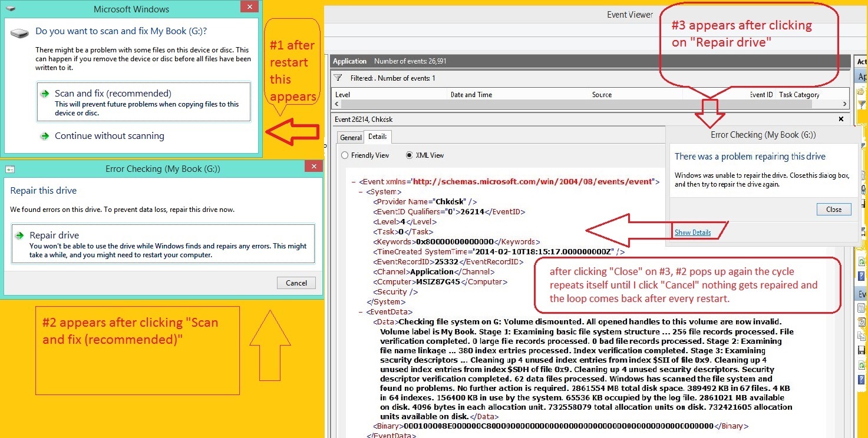Click the Event Viewer window title
868x438 pixels.
[630, 15]
